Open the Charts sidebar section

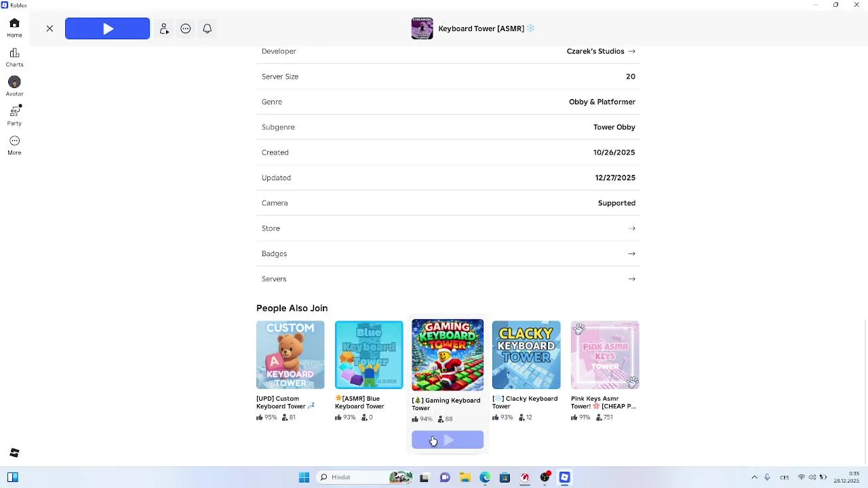(x=14, y=58)
